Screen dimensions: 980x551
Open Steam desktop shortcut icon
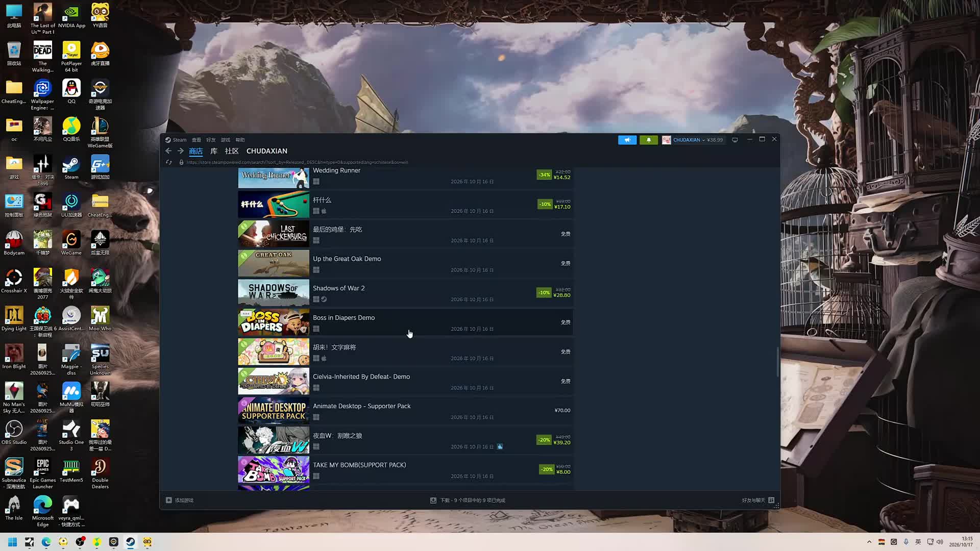click(x=71, y=167)
